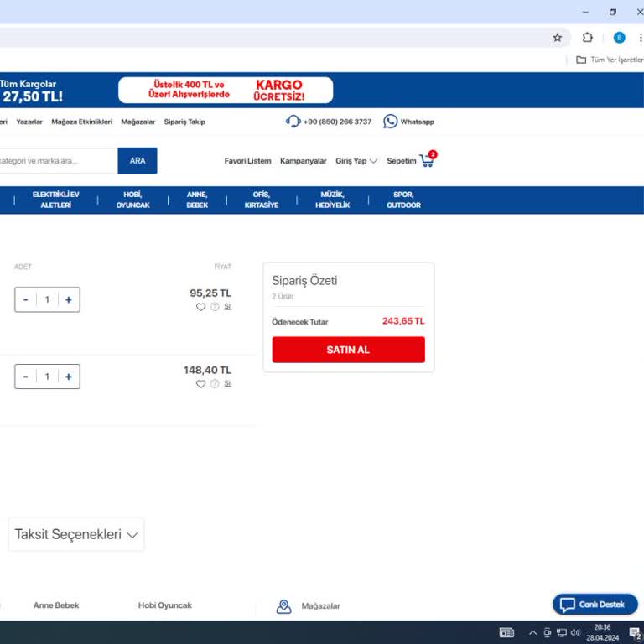
Task: Open the Canlı Destek live chat
Action: coord(595,604)
